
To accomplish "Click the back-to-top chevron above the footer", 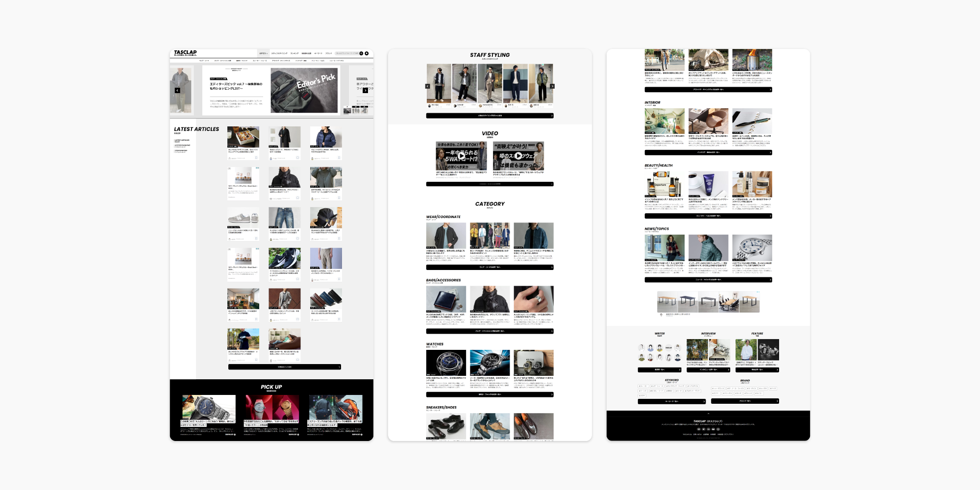I will [x=708, y=414].
